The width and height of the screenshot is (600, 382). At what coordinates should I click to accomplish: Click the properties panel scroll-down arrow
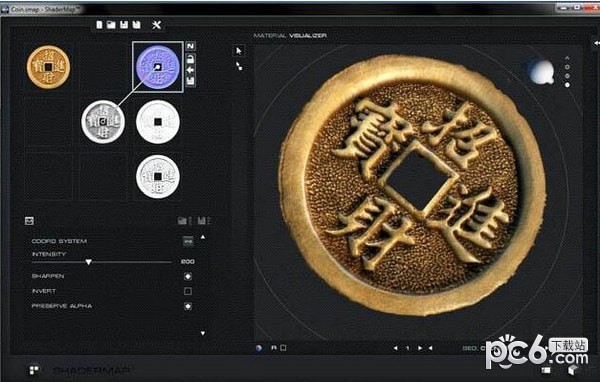[203, 333]
